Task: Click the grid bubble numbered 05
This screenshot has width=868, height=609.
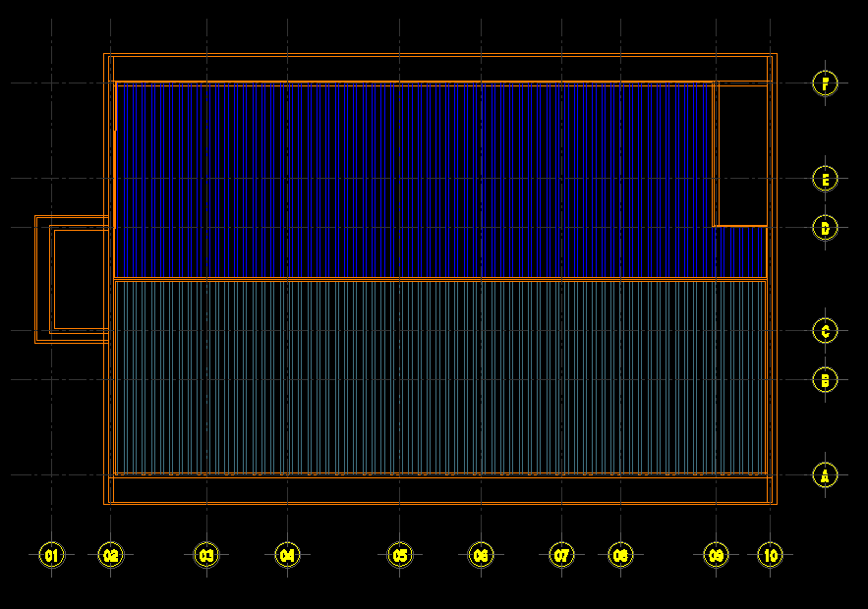Action: coord(399,556)
